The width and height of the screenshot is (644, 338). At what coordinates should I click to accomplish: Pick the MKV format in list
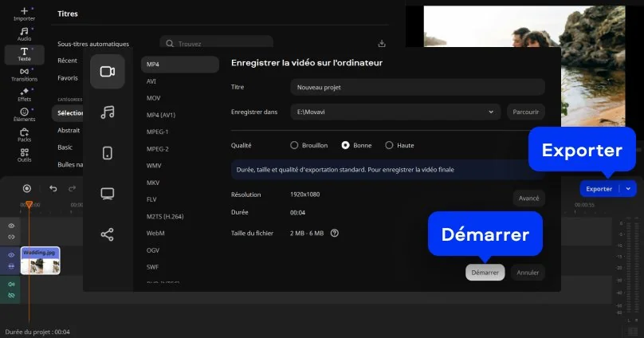[154, 182]
